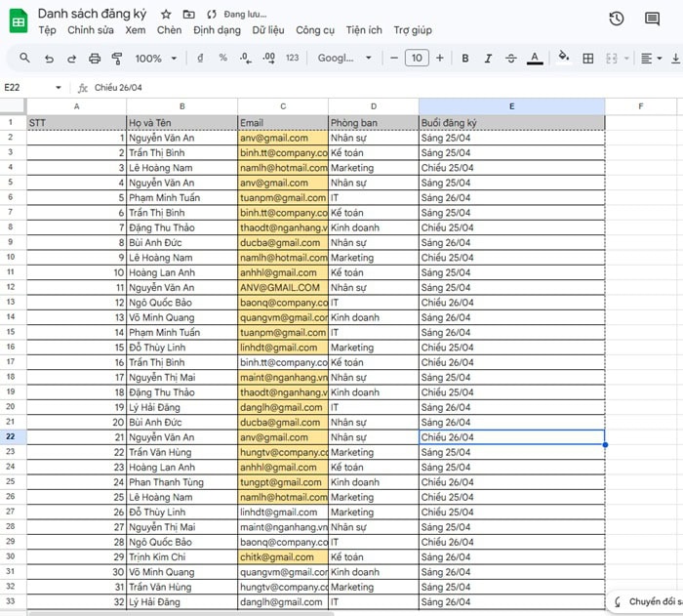
Task: Undo the last action
Action: pyautogui.click(x=48, y=59)
